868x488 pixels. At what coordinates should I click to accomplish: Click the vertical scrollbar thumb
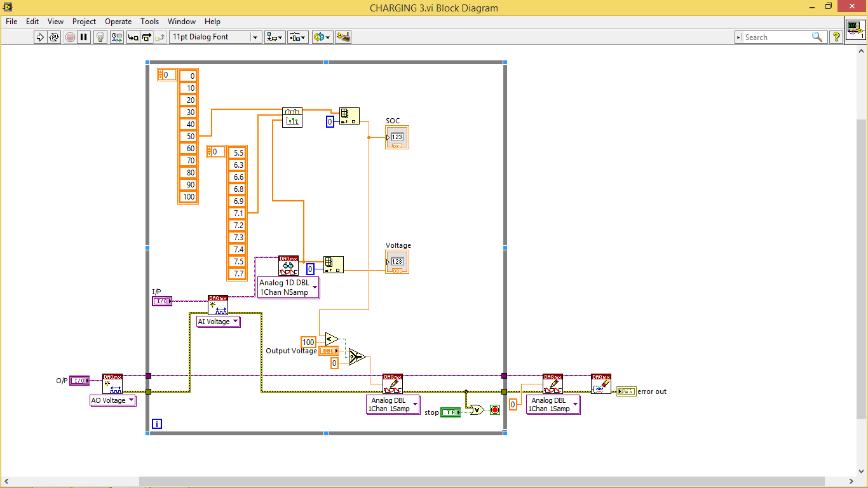pos(862,268)
